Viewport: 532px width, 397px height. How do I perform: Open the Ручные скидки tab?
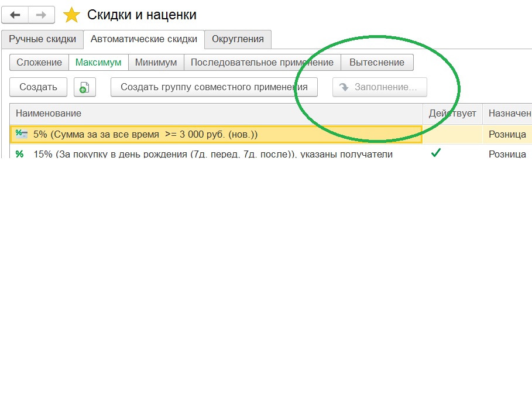tap(42, 39)
